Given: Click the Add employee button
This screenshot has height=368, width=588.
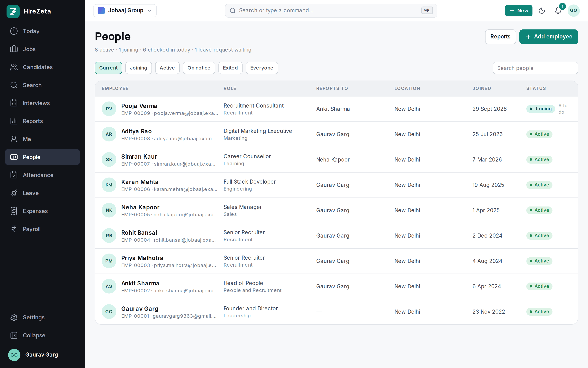Looking at the screenshot, I should tap(549, 37).
